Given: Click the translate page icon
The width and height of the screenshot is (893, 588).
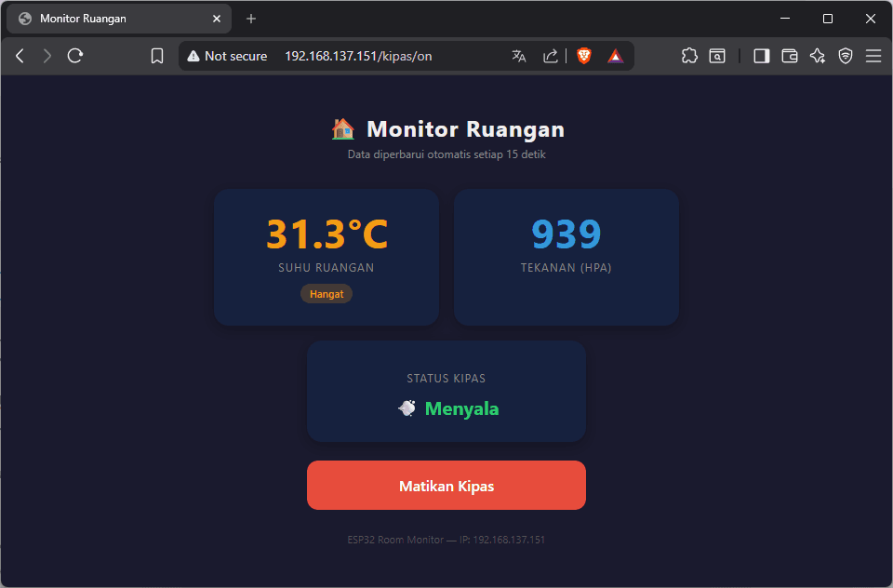Looking at the screenshot, I should [x=519, y=56].
